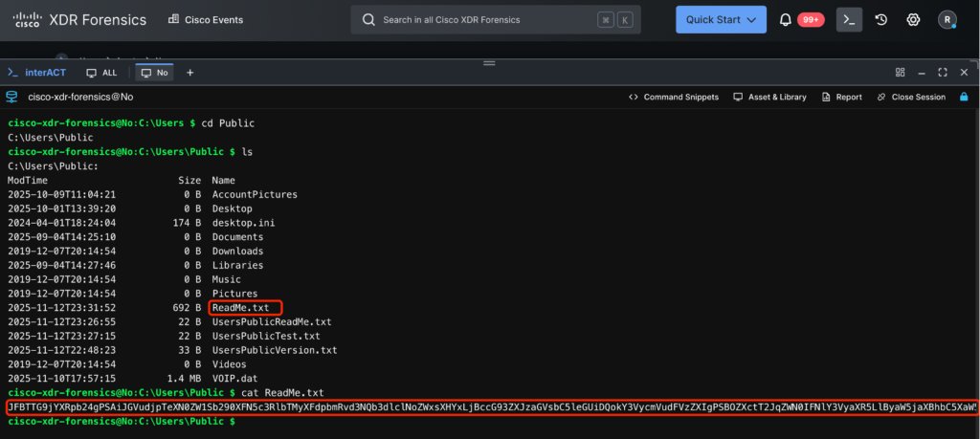Click the grid layout icon in interACT panel
The width and height of the screenshot is (980, 439).
(x=900, y=72)
